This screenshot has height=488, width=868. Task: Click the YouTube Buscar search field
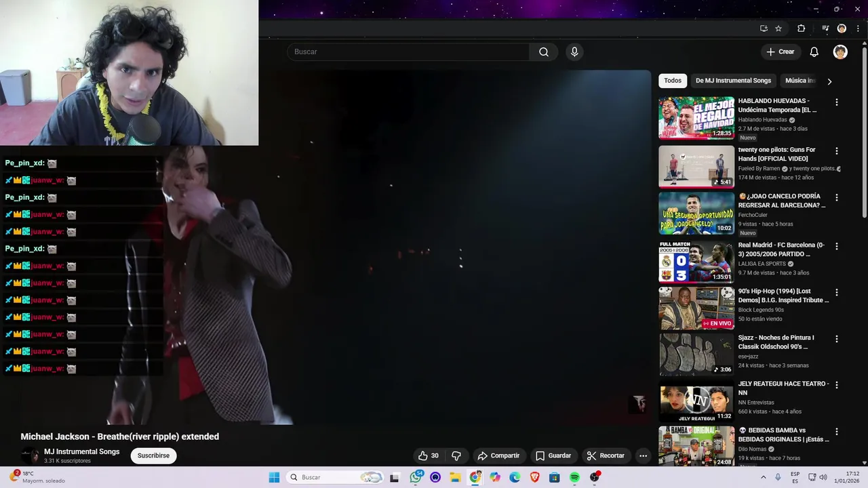(x=408, y=52)
